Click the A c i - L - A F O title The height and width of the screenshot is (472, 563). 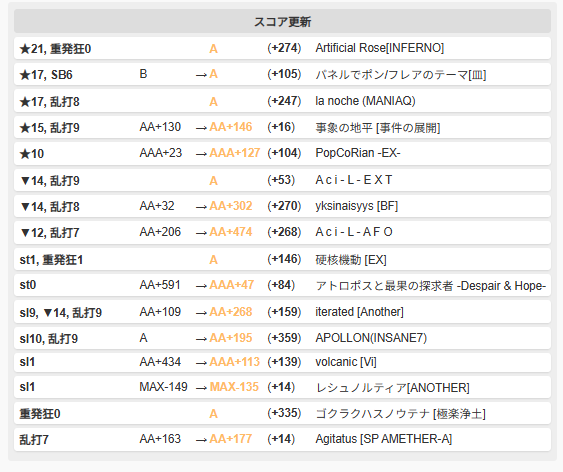354,232
